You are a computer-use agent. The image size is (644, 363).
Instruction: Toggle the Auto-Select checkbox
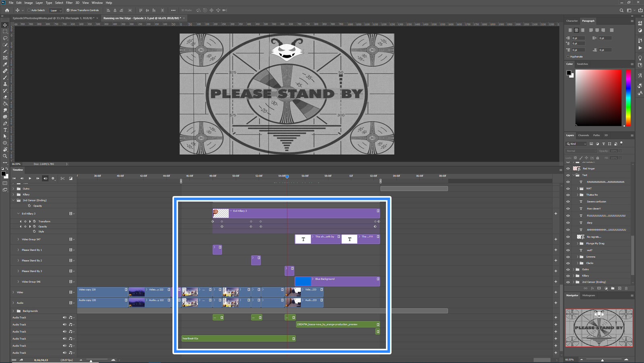pos(29,10)
